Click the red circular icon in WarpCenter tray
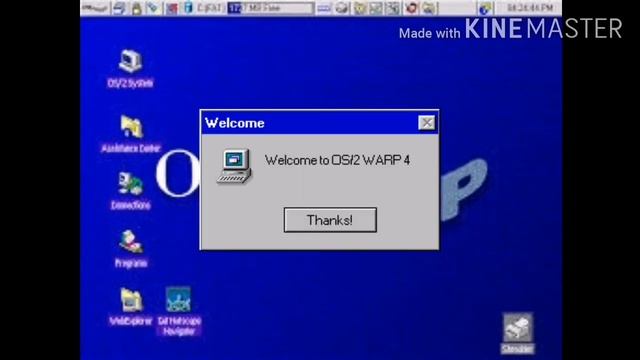This screenshot has height=360, width=640. pos(411,8)
